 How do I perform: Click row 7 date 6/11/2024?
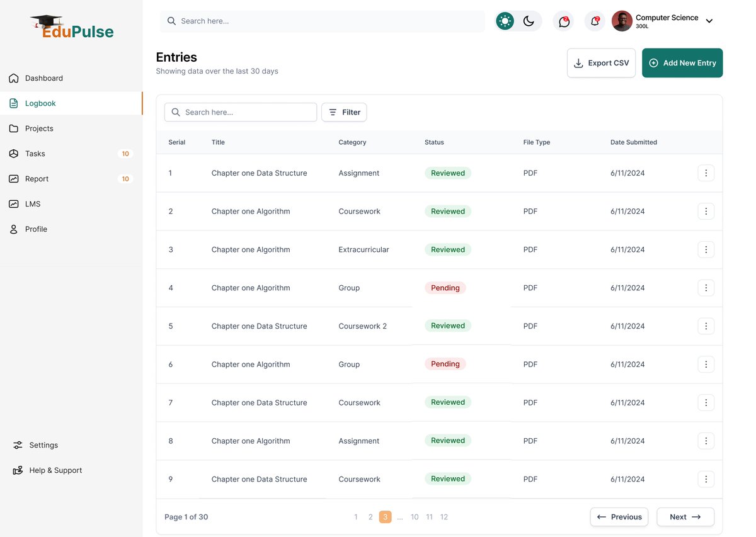click(x=627, y=403)
